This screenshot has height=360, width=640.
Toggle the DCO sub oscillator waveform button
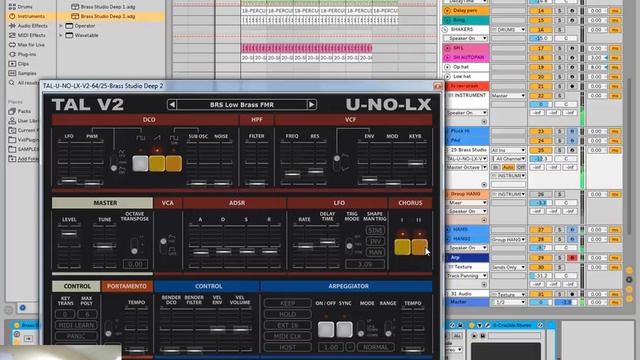tap(173, 163)
